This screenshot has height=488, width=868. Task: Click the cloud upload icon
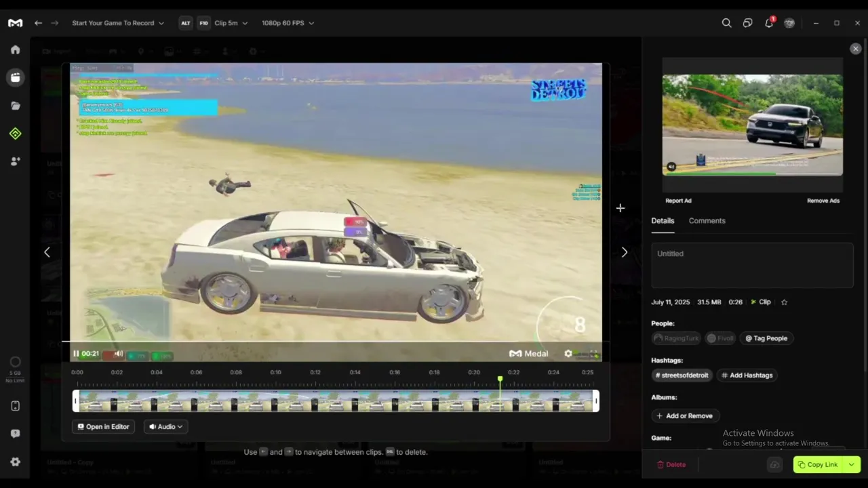pos(774,464)
